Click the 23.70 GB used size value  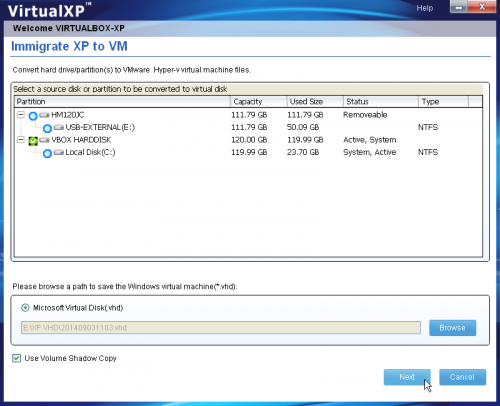(303, 152)
